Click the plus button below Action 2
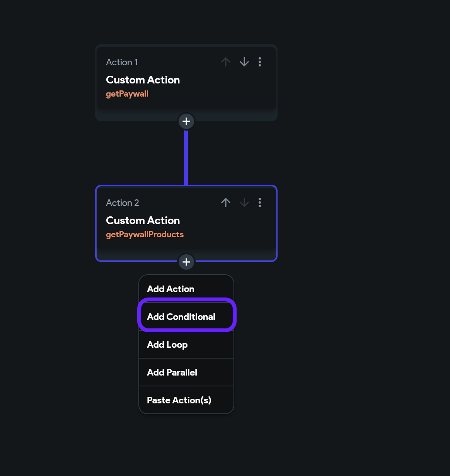The image size is (450, 476). (x=186, y=262)
